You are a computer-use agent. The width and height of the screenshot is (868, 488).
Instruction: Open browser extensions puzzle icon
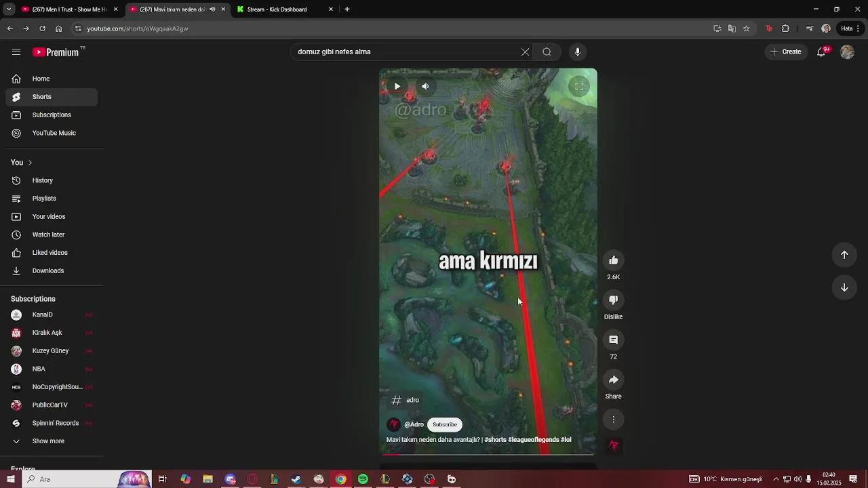point(785,28)
